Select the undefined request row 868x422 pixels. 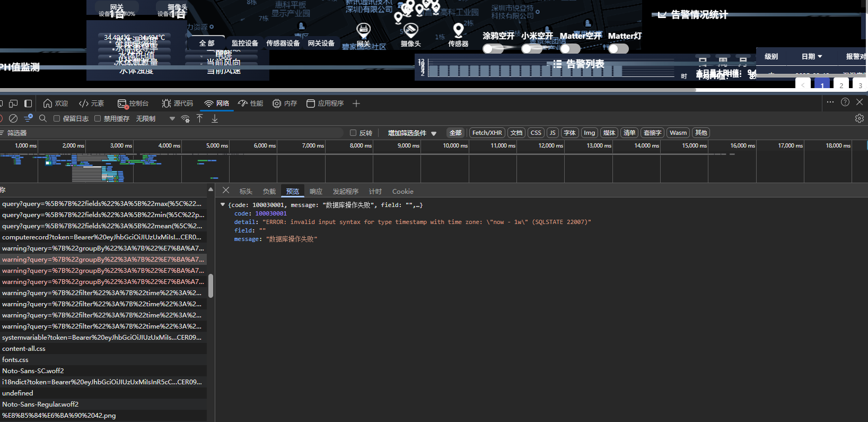click(103, 393)
